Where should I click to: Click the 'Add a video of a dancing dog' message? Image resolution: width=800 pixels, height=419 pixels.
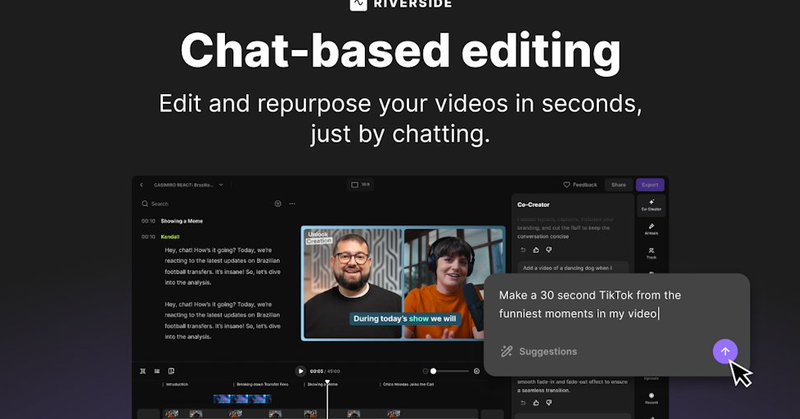point(572,268)
